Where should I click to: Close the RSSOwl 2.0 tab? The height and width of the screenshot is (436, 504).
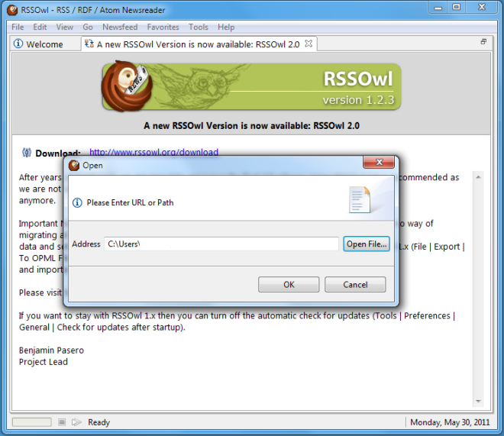(x=309, y=44)
